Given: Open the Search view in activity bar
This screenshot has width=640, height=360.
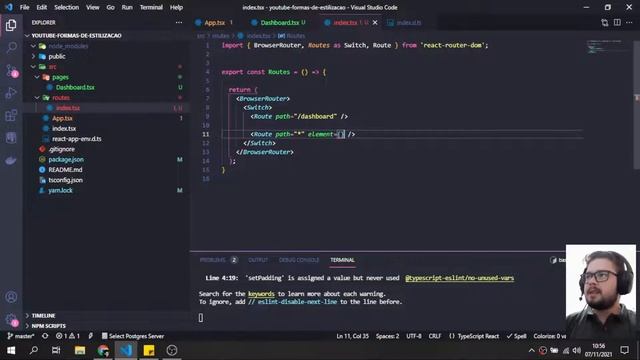Looking at the screenshot, I should 11,48.
